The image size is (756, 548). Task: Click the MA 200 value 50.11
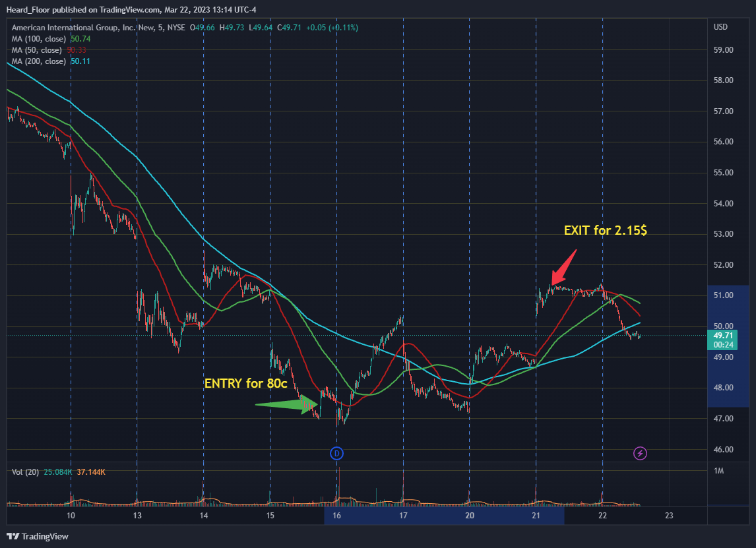click(80, 61)
